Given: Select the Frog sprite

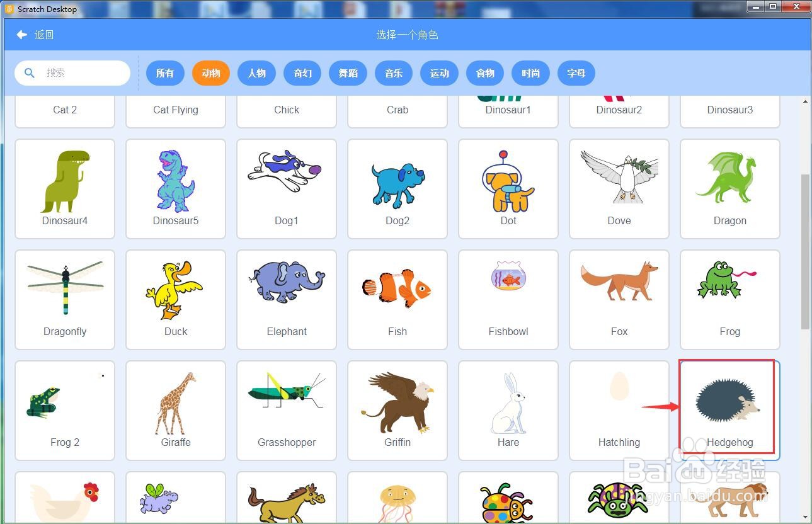Looking at the screenshot, I should click(730, 300).
